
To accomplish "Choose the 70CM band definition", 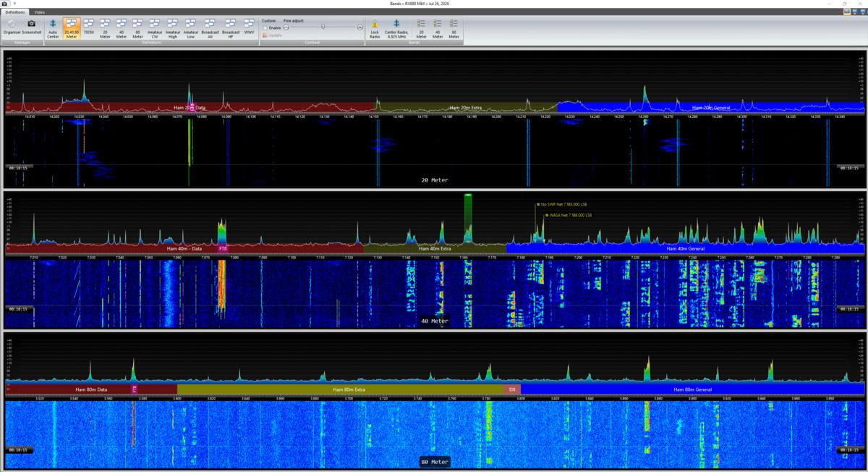I will 88,28.
